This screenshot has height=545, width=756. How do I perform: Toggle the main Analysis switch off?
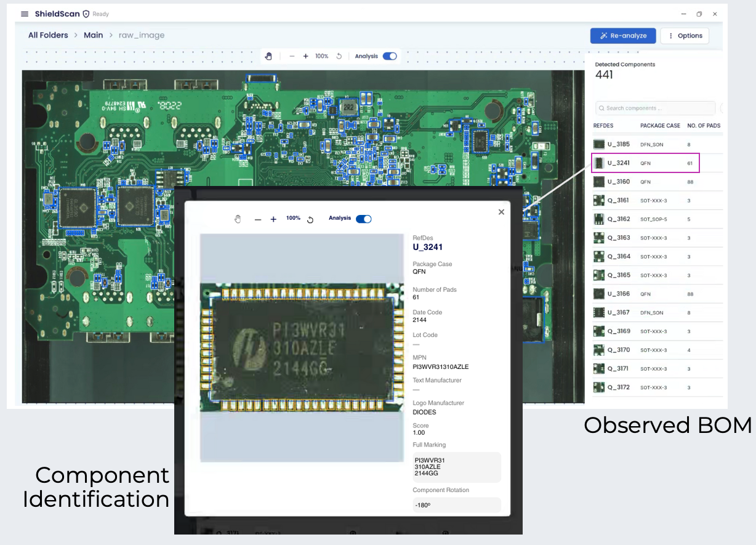point(390,56)
